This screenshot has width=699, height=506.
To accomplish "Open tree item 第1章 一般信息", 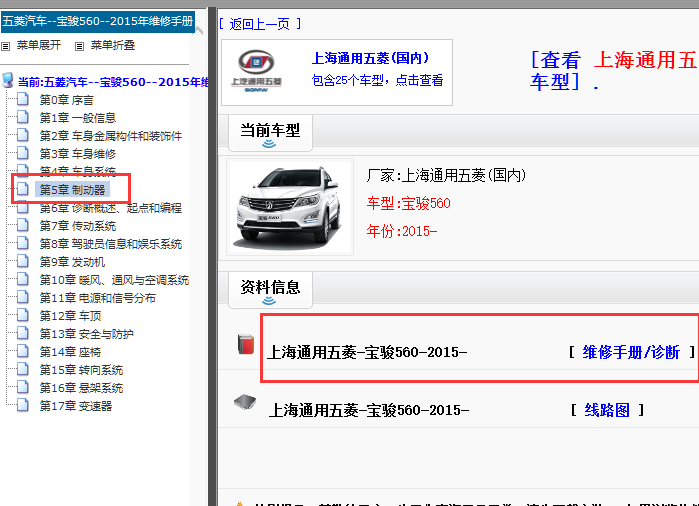I will coord(78,118).
